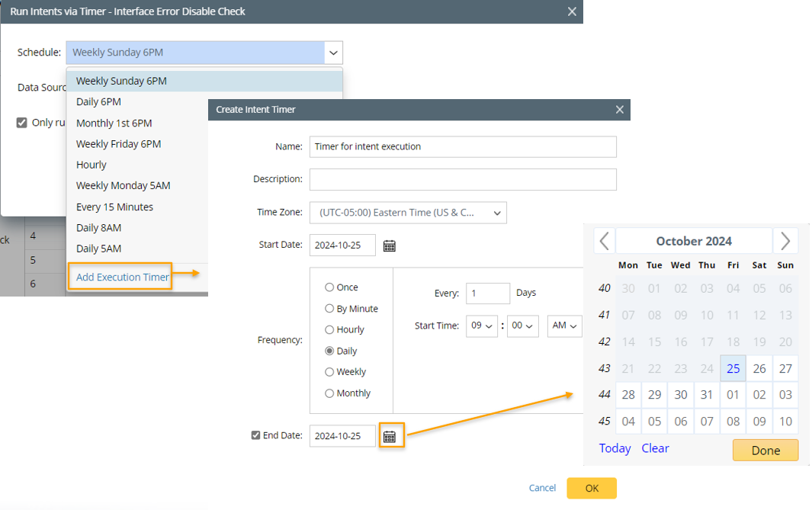This screenshot has width=812, height=510.
Task: Open the Start Date calendar icon
Action: [389, 245]
